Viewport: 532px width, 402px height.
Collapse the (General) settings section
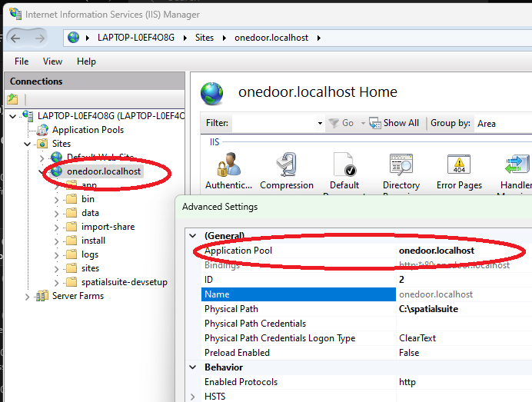pyautogui.click(x=193, y=236)
